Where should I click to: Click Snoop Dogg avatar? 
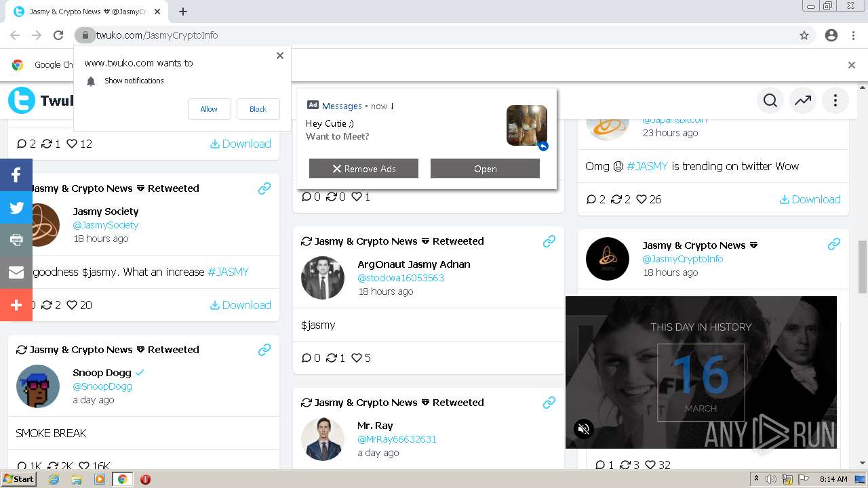tap(38, 386)
